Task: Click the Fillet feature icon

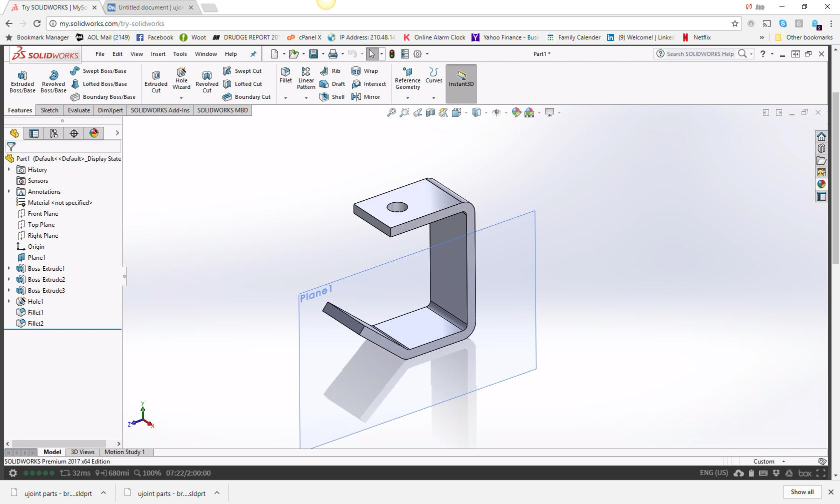Action: pos(285,75)
